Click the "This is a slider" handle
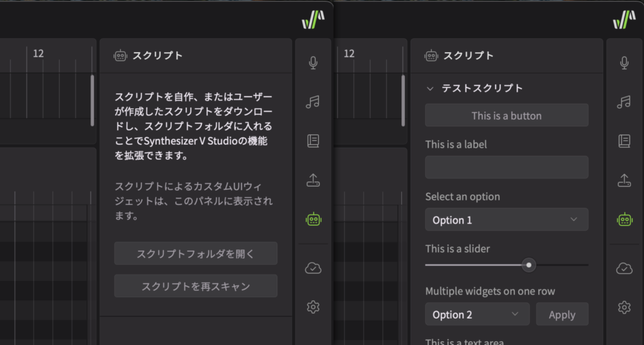This screenshot has height=345, width=644. tap(530, 265)
